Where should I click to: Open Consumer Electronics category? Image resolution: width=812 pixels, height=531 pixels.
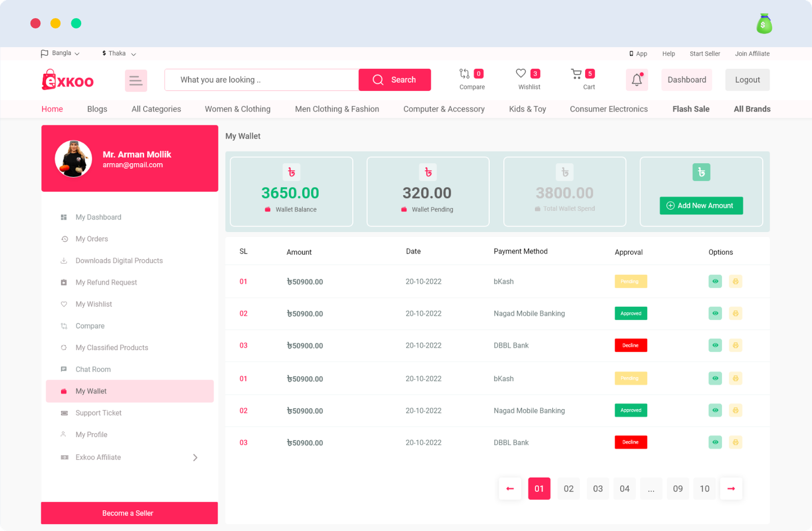(x=608, y=109)
